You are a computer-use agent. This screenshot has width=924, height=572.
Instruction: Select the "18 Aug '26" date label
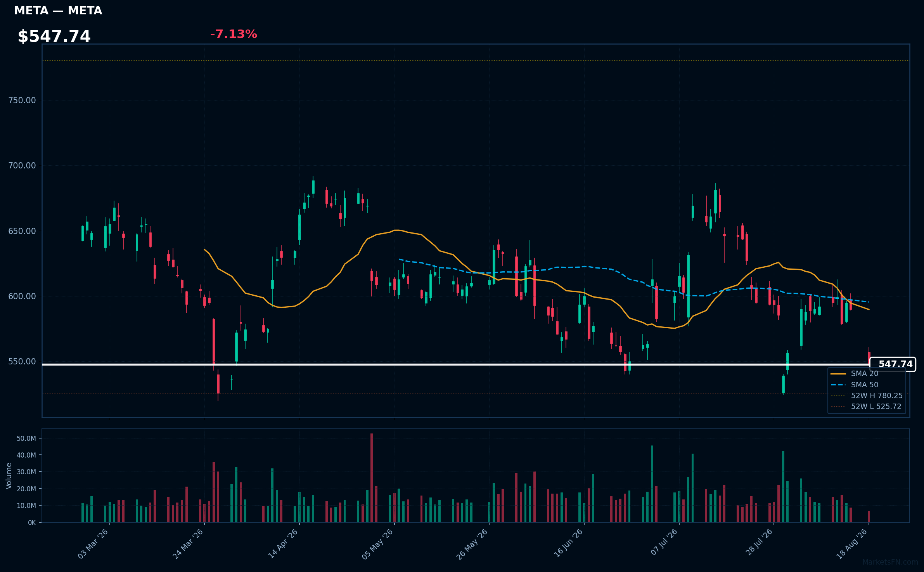pyautogui.click(x=852, y=544)
